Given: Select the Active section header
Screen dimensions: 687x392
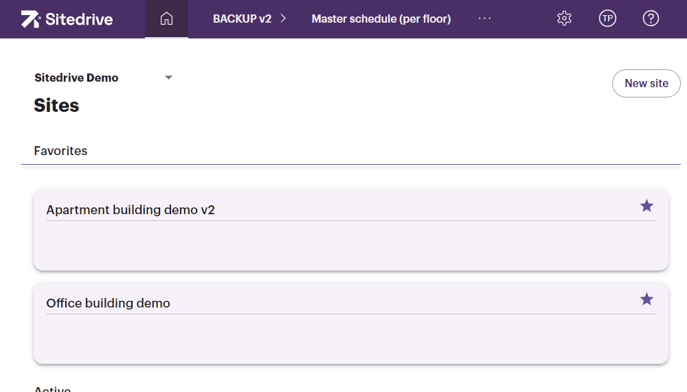Looking at the screenshot, I should [52, 389].
